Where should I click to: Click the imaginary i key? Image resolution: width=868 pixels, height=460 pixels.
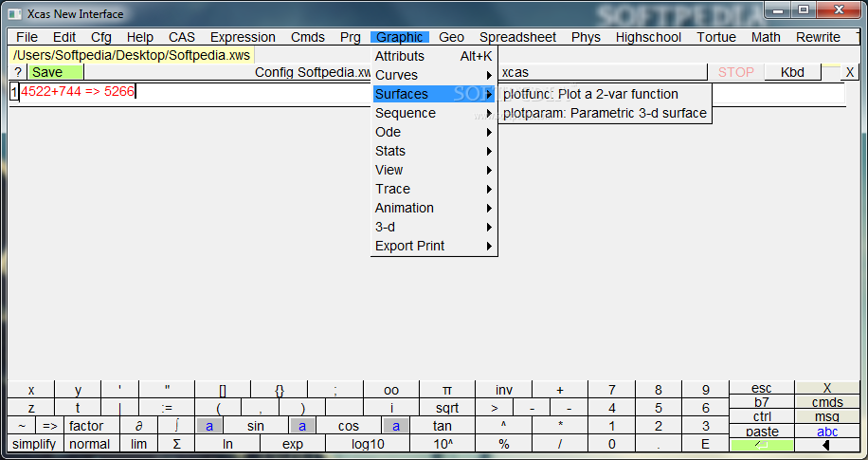tap(391, 409)
